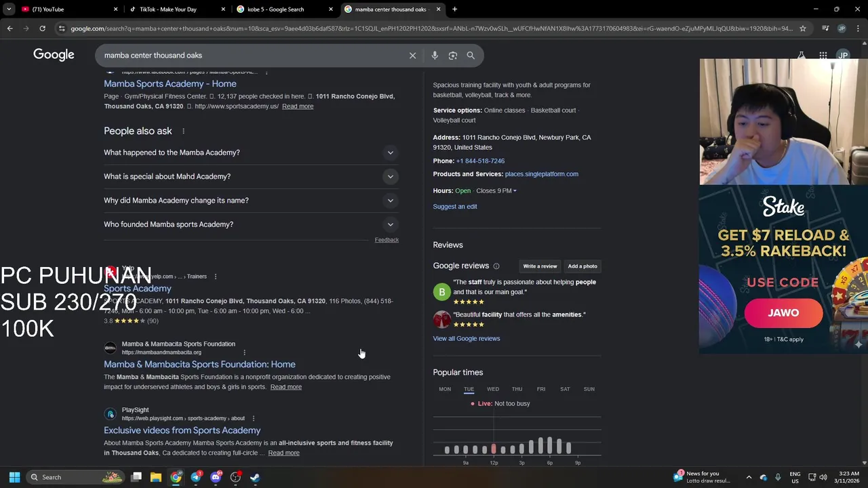868x488 pixels.
Task: Reload the Google search page
Action: pyautogui.click(x=42, y=28)
